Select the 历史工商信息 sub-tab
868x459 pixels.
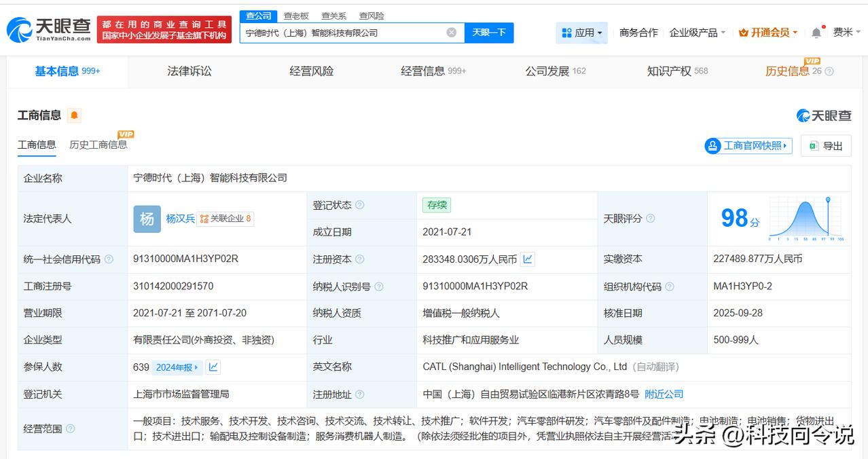coord(98,145)
